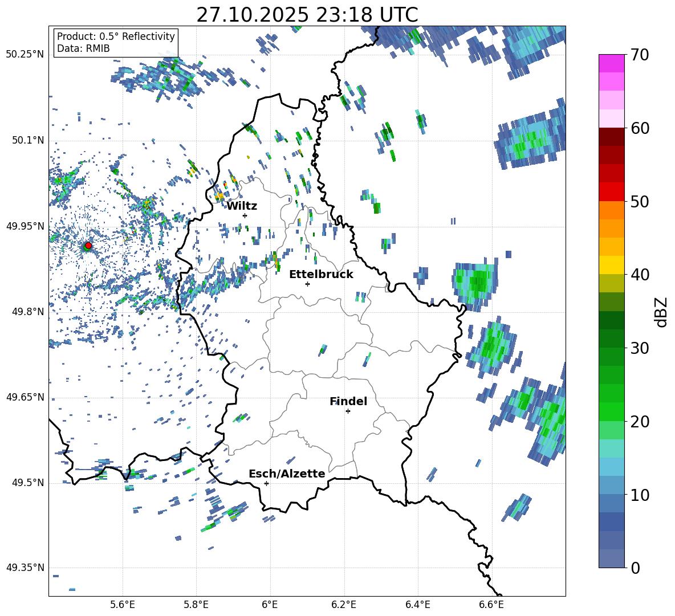Image resolution: width=675 pixels, height=616 pixels.
Task: Click 'Data: RMIB' legend text
Action: pos(83,48)
